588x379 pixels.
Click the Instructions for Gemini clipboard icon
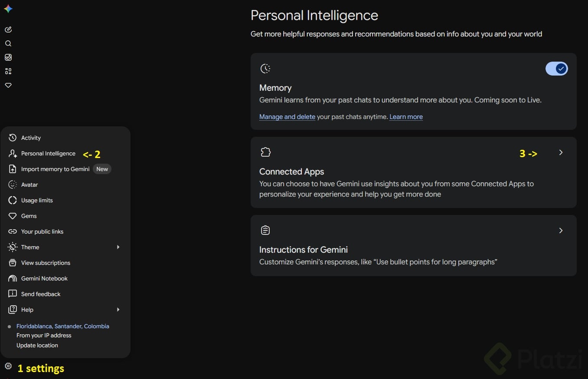[265, 230]
